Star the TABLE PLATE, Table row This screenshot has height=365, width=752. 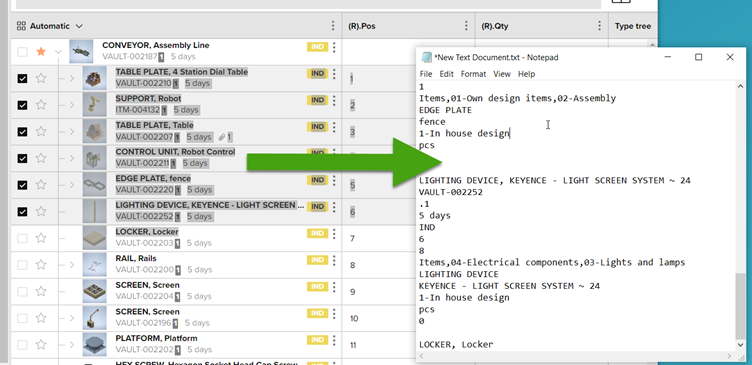(41, 131)
